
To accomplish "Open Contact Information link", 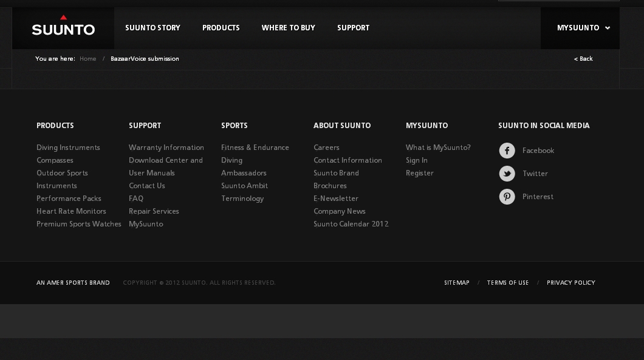I will coord(348,160).
